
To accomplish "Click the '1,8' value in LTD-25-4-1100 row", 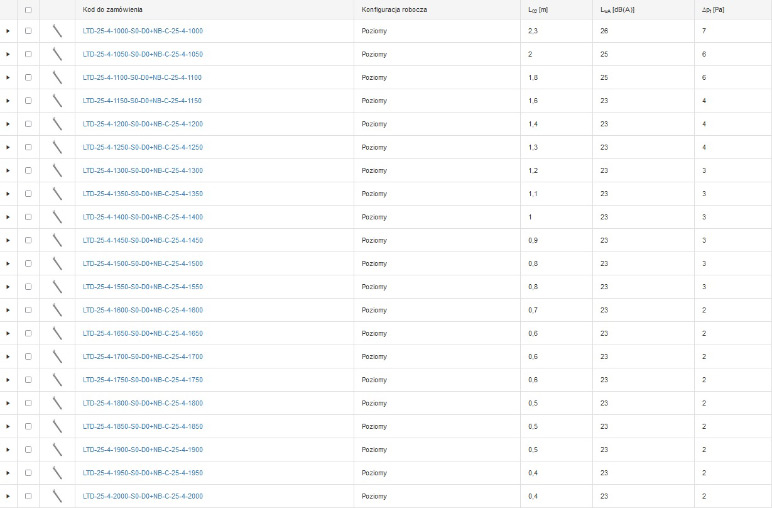I will (x=533, y=77).
